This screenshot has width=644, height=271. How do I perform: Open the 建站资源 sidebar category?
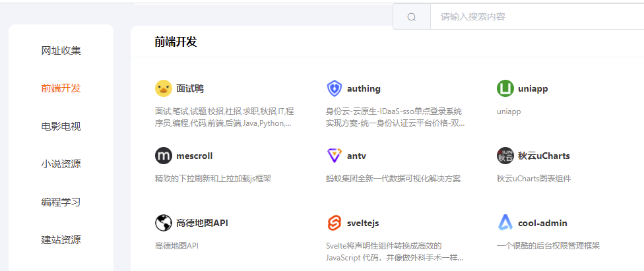click(61, 239)
